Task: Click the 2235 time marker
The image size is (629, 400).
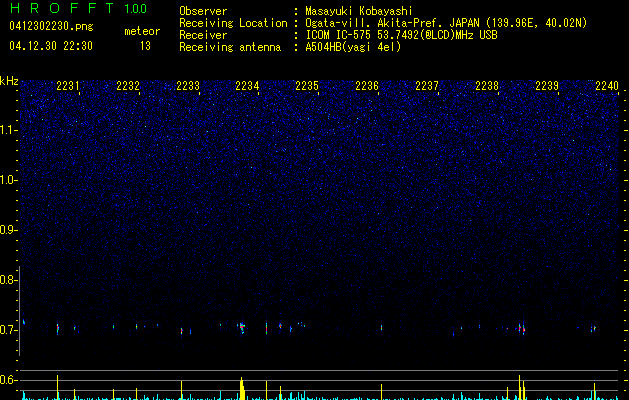Action: 307,86
